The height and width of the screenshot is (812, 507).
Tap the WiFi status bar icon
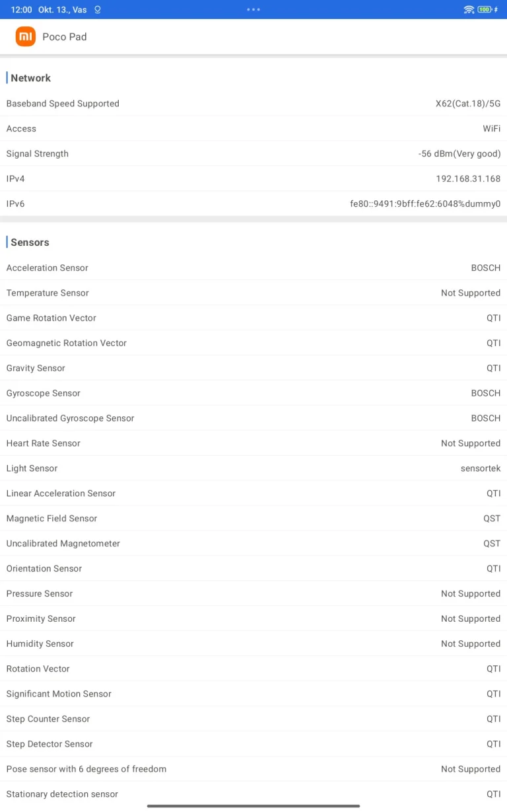pyautogui.click(x=469, y=10)
